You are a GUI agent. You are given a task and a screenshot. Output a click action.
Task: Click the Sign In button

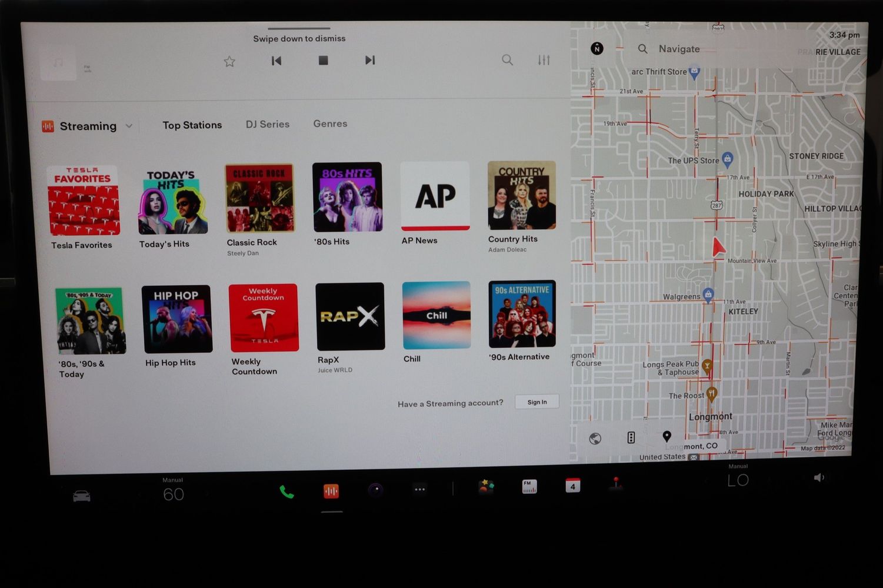click(537, 402)
